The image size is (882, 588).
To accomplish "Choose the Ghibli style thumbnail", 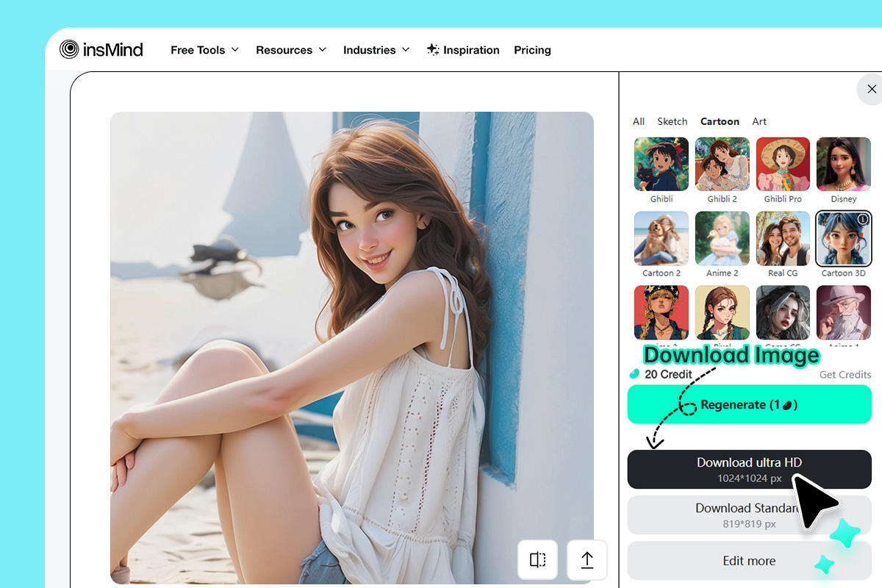I will coord(661,164).
